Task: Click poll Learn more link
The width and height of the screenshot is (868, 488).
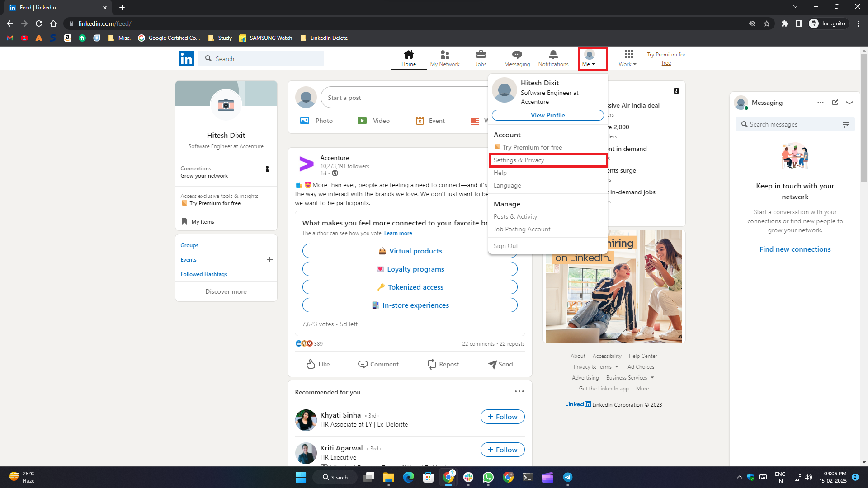Action: [x=398, y=233]
